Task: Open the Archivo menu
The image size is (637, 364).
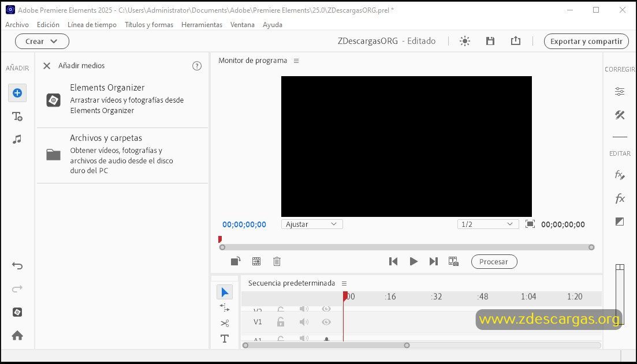Action: click(x=17, y=25)
